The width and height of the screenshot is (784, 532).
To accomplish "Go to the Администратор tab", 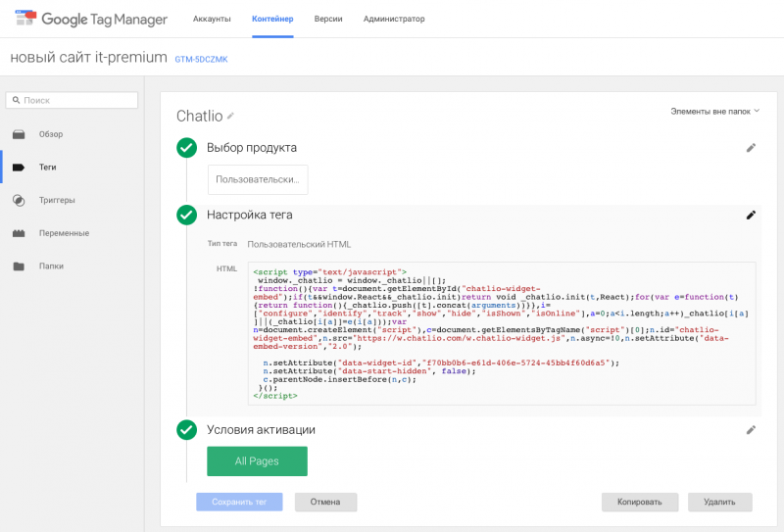I will (394, 19).
